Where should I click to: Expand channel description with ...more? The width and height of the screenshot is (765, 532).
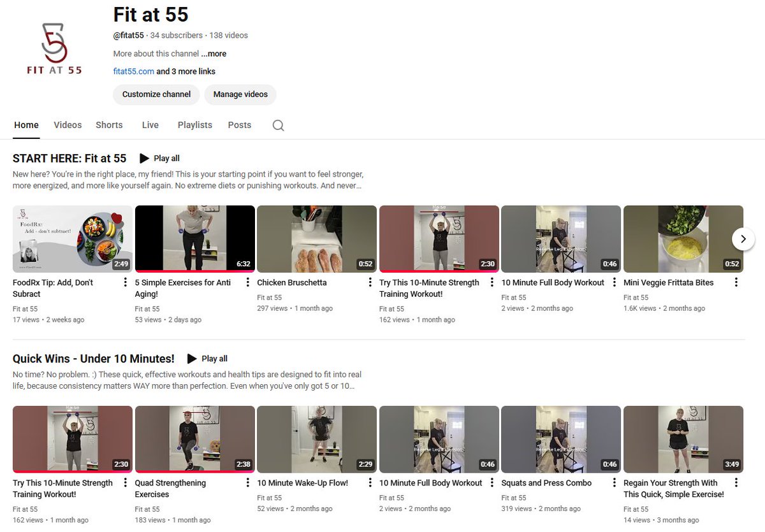(x=214, y=54)
